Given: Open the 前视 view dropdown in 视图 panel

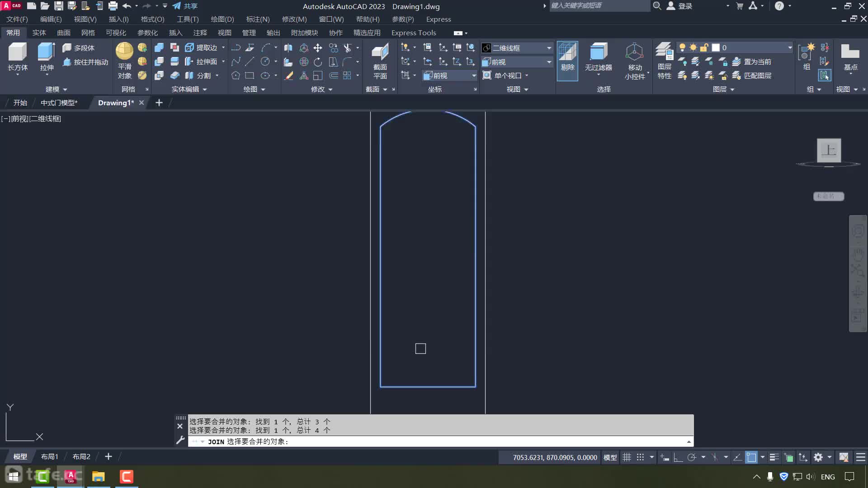Looking at the screenshot, I should (x=517, y=62).
